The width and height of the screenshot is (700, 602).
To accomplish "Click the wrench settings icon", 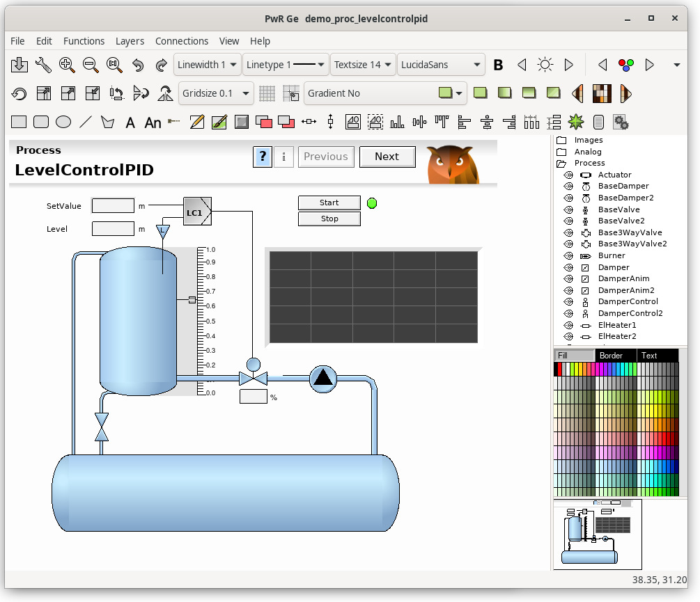I will click(x=43, y=65).
